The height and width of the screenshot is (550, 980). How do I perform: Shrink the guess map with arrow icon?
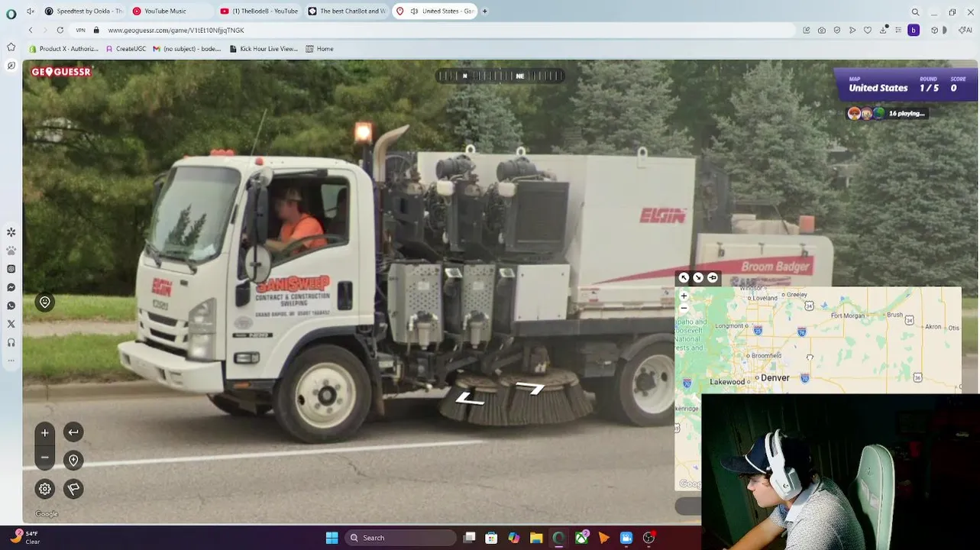698,278
